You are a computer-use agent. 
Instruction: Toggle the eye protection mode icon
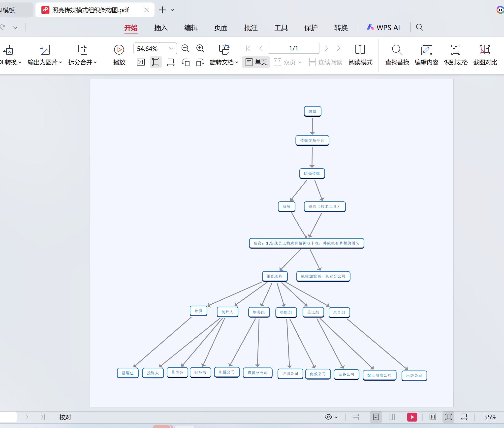pos(328,417)
